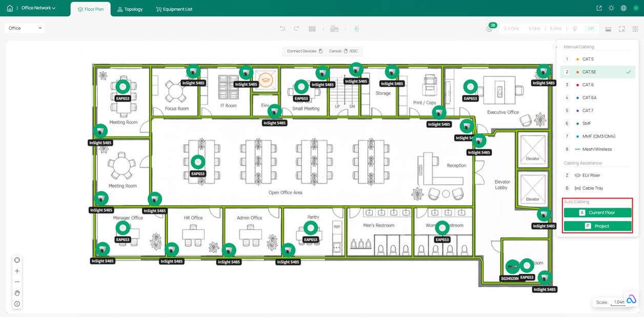Click the heatmap signal bulb icon
The height and width of the screenshot is (317, 644).
click(x=575, y=29)
